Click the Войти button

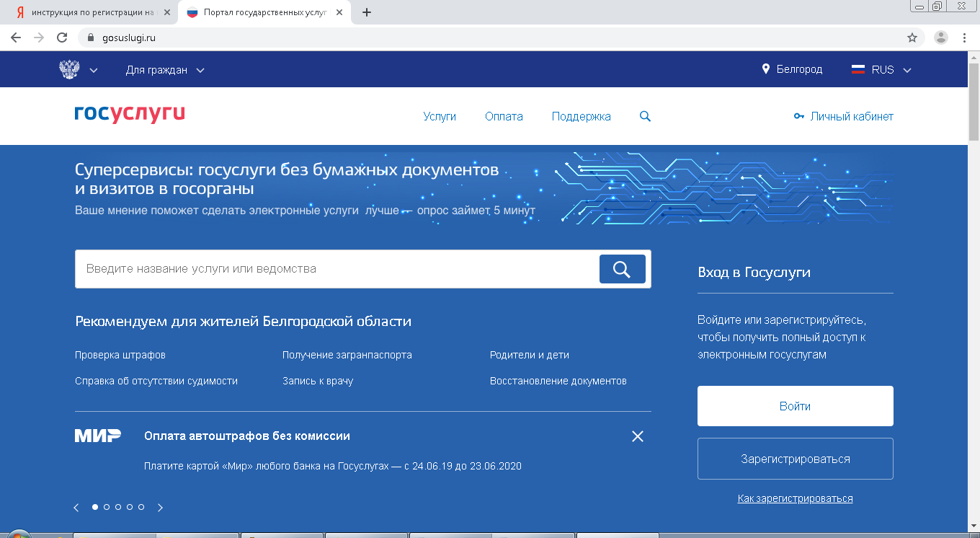click(795, 406)
